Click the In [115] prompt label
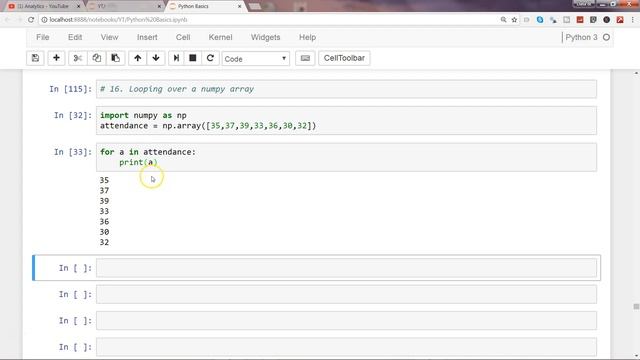This screenshot has width=640, height=360. [71, 89]
